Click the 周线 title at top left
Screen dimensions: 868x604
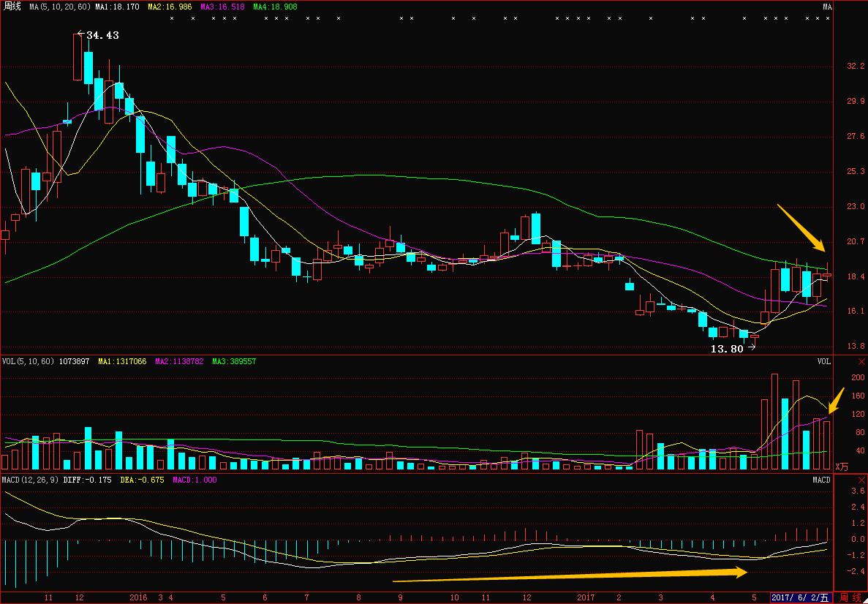pos(11,7)
